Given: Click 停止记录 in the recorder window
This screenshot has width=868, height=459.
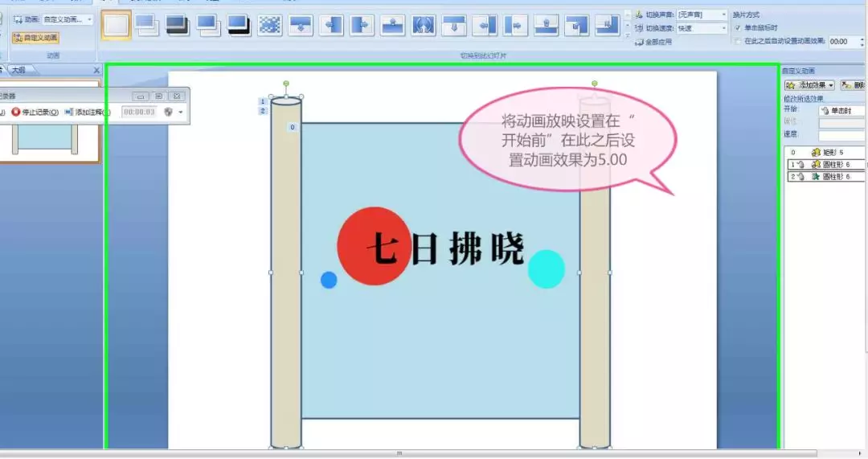Looking at the screenshot, I should (x=35, y=113).
